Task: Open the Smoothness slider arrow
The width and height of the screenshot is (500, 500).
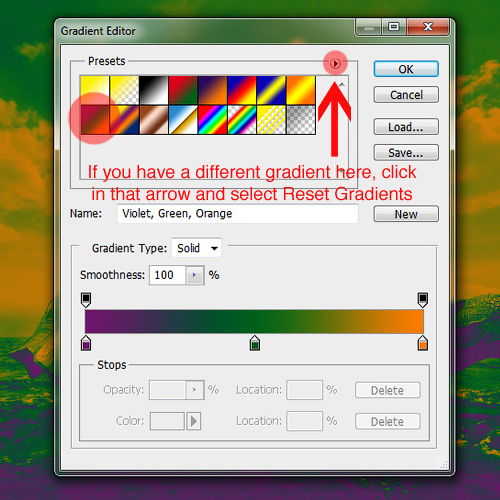Action: coord(195,275)
